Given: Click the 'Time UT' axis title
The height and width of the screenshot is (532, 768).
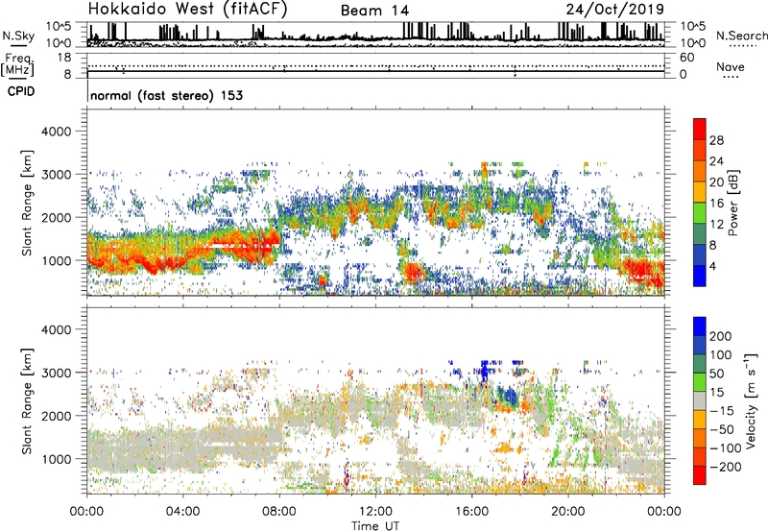Looking at the screenshot, I should click(x=375, y=526).
